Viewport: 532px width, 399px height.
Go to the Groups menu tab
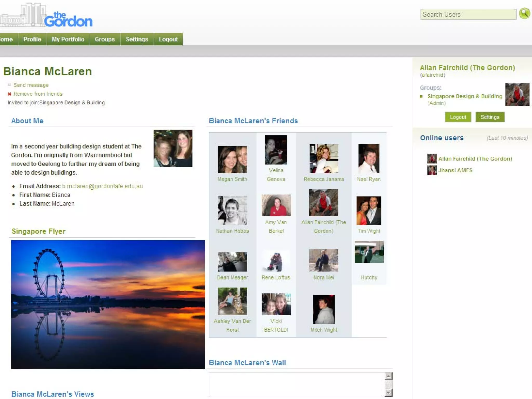[x=105, y=39]
